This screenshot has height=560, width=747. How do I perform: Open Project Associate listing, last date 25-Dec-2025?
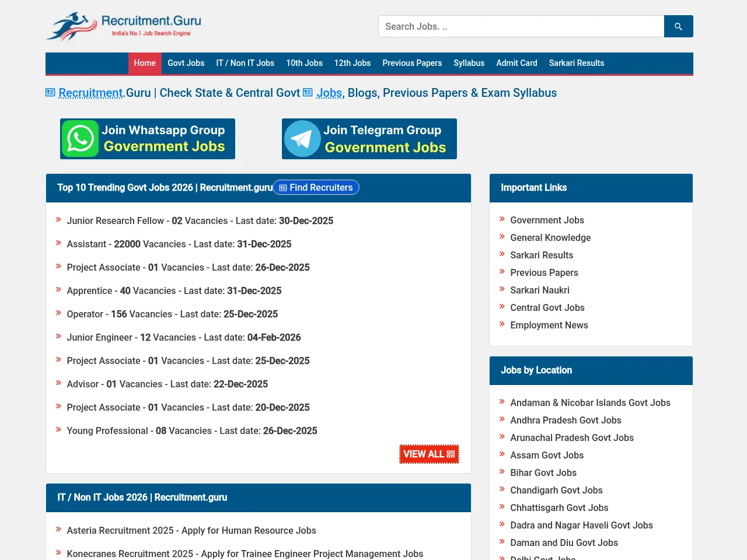(188, 360)
